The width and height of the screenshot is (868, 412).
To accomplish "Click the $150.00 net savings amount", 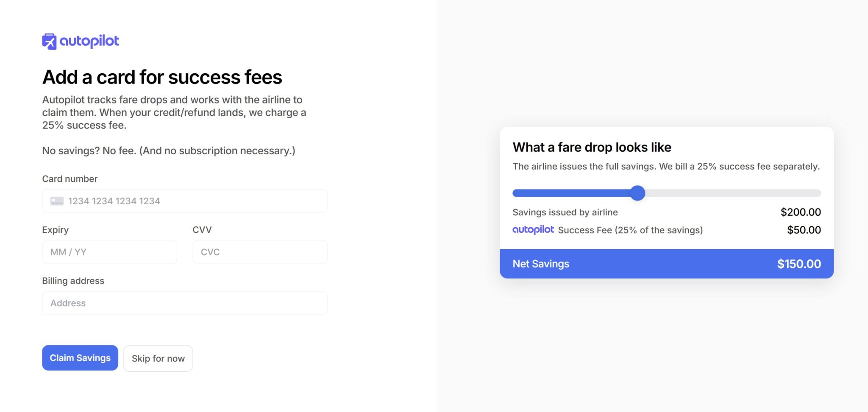I will [x=798, y=264].
